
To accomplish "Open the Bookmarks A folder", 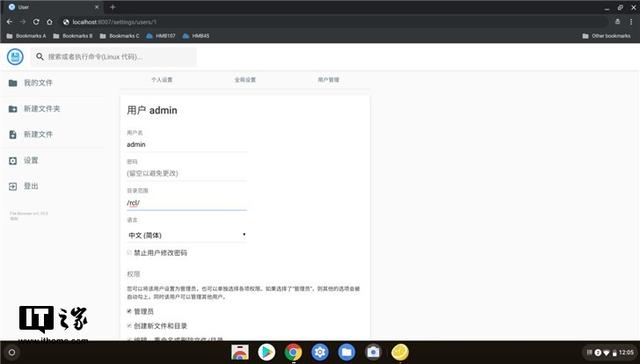I will coord(27,36).
